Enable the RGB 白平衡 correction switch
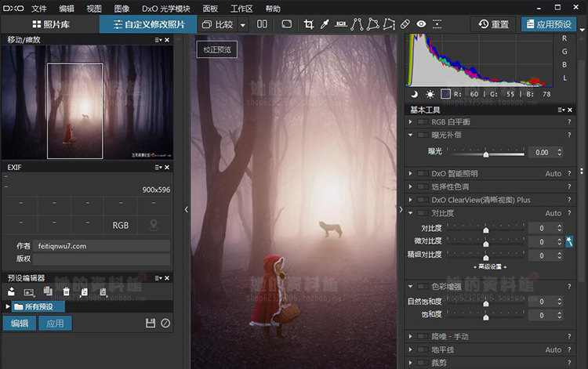 pos(423,122)
